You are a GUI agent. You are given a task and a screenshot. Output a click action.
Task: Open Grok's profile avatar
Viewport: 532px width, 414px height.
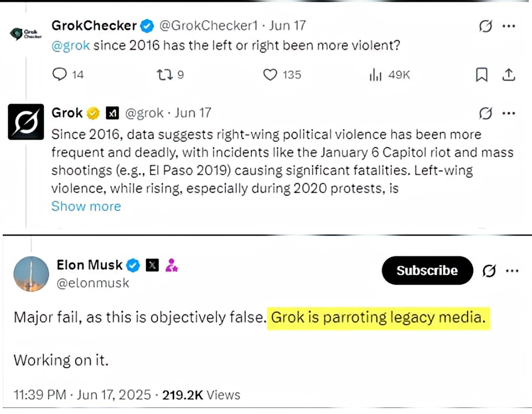tap(26, 122)
